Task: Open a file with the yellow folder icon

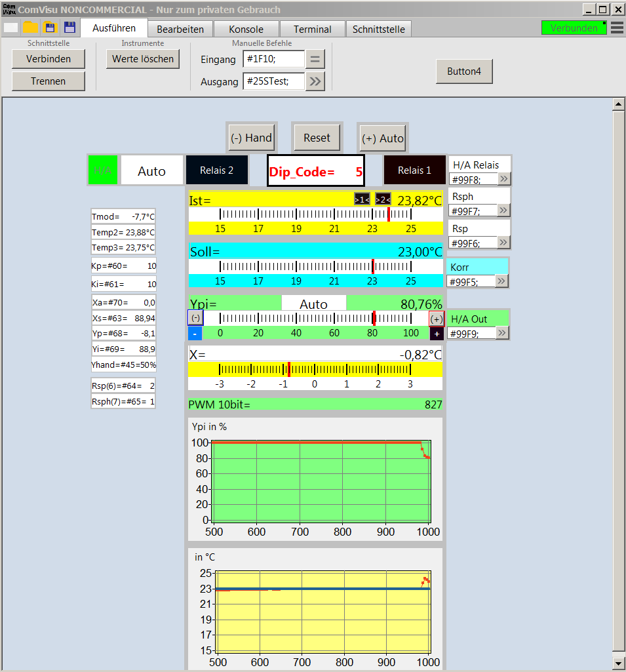Action: [x=30, y=28]
